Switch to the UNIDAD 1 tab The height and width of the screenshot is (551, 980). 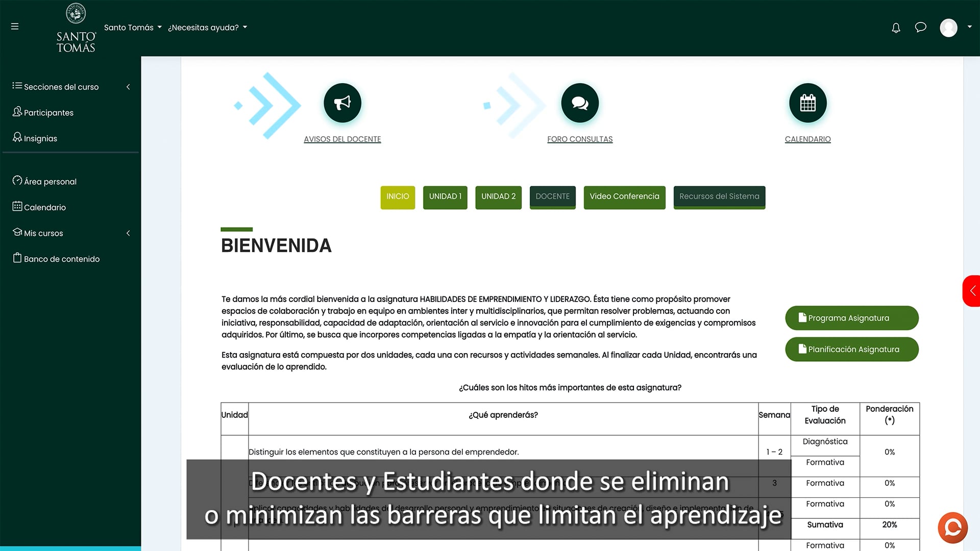[x=445, y=197]
